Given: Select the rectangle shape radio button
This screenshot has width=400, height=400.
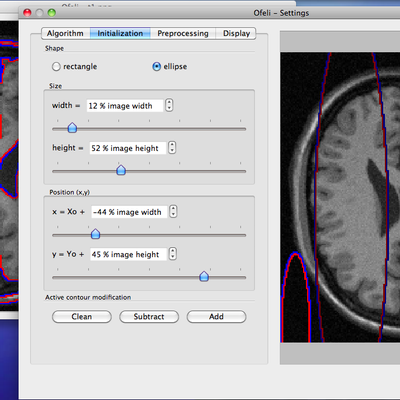Looking at the screenshot, I should coord(56,67).
